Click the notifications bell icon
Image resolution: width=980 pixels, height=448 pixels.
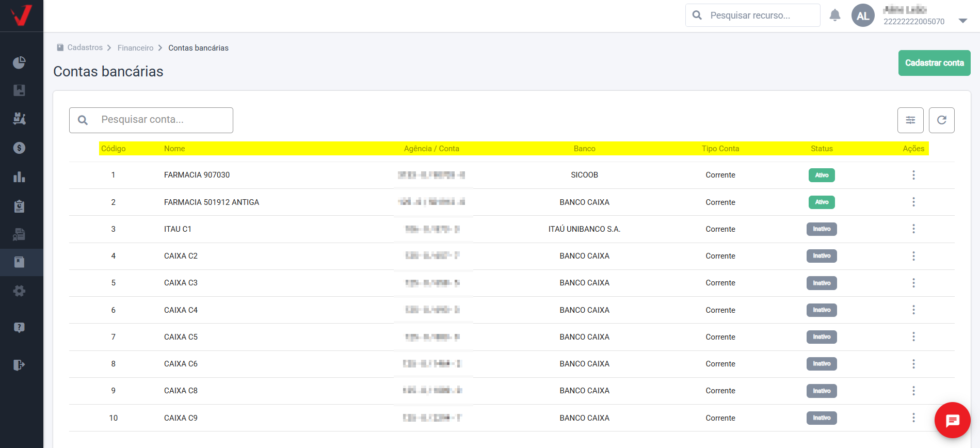pos(834,15)
